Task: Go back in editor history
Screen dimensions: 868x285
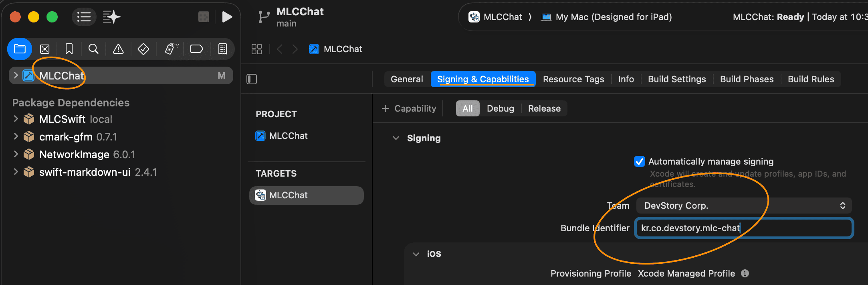Action: 280,49
